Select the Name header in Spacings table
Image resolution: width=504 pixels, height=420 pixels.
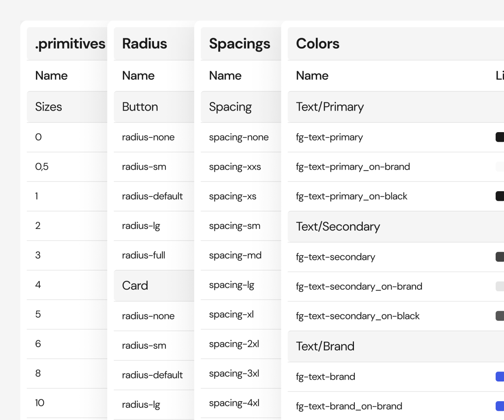point(225,76)
